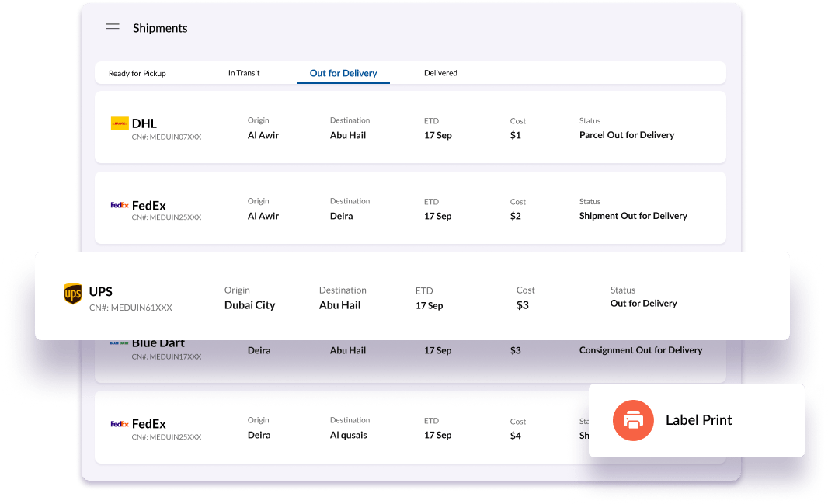
Task: Select the Out for Delivery tab
Action: coord(343,73)
